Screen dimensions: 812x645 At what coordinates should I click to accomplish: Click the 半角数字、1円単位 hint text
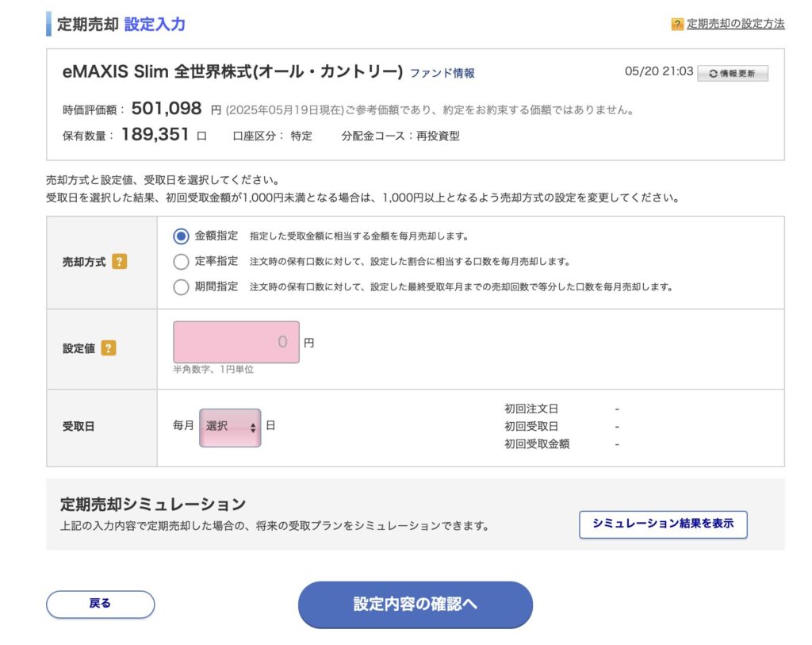point(213,370)
